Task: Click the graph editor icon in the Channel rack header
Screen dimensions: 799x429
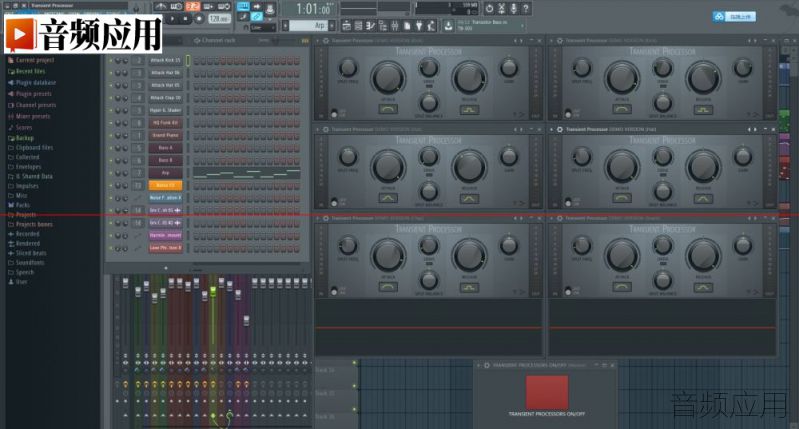Action: [305, 40]
